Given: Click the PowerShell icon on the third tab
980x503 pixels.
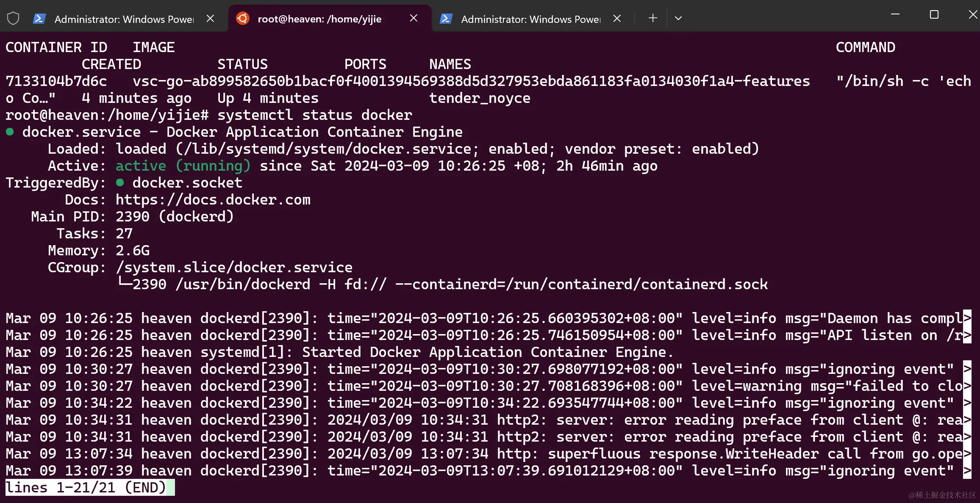Looking at the screenshot, I should click(x=446, y=18).
